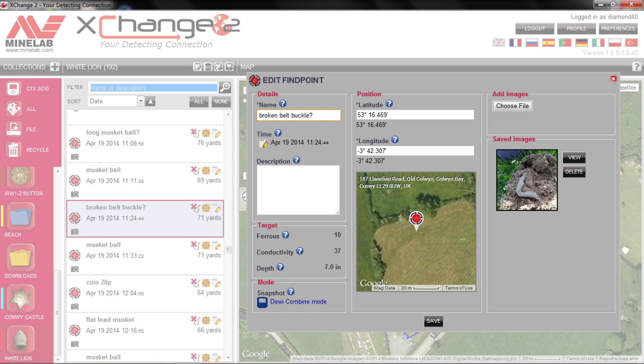The image size is (644, 364).
Task: Open the DOWNLOADS folder collection
Action: click(x=22, y=258)
